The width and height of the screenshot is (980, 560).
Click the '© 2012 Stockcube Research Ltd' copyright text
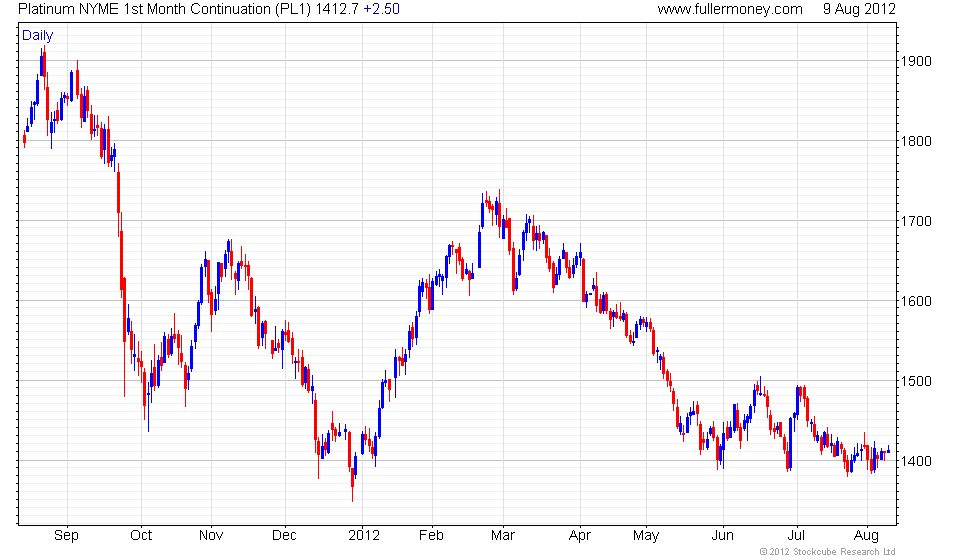[828, 552]
